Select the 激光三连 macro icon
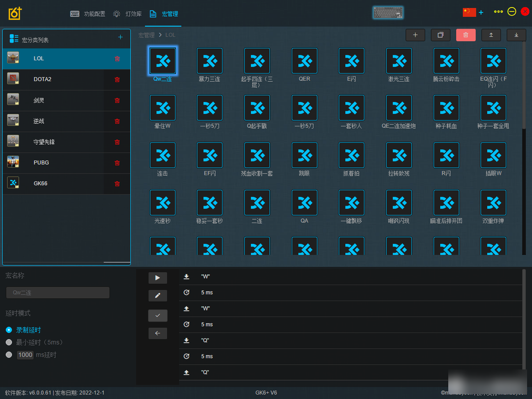 point(399,61)
